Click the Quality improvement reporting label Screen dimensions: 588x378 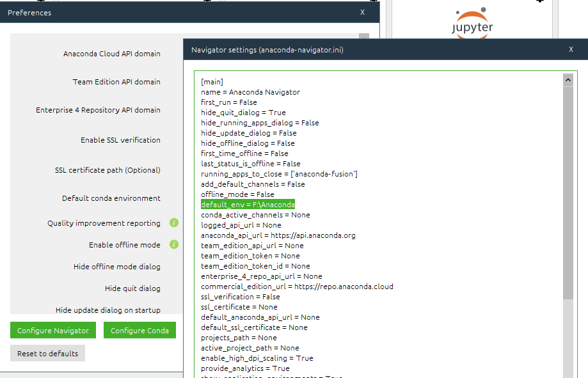pos(104,223)
